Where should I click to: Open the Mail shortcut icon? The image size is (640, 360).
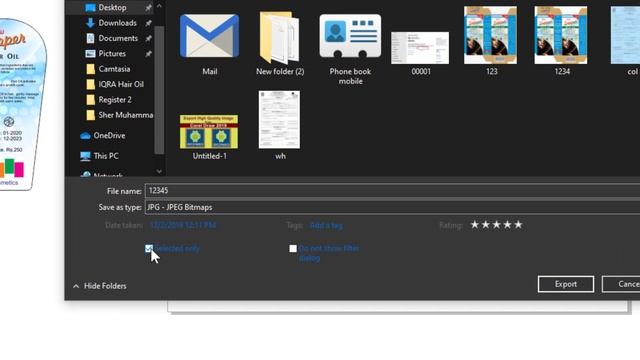point(209,37)
